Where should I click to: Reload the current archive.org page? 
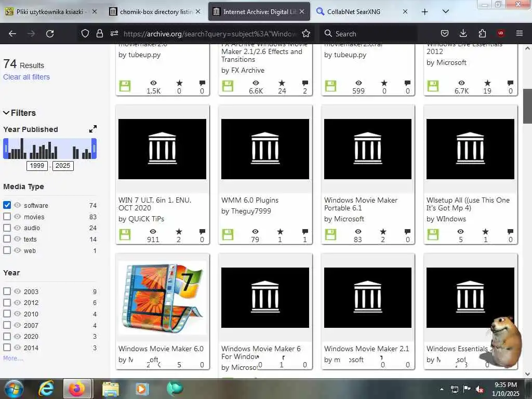(x=50, y=34)
